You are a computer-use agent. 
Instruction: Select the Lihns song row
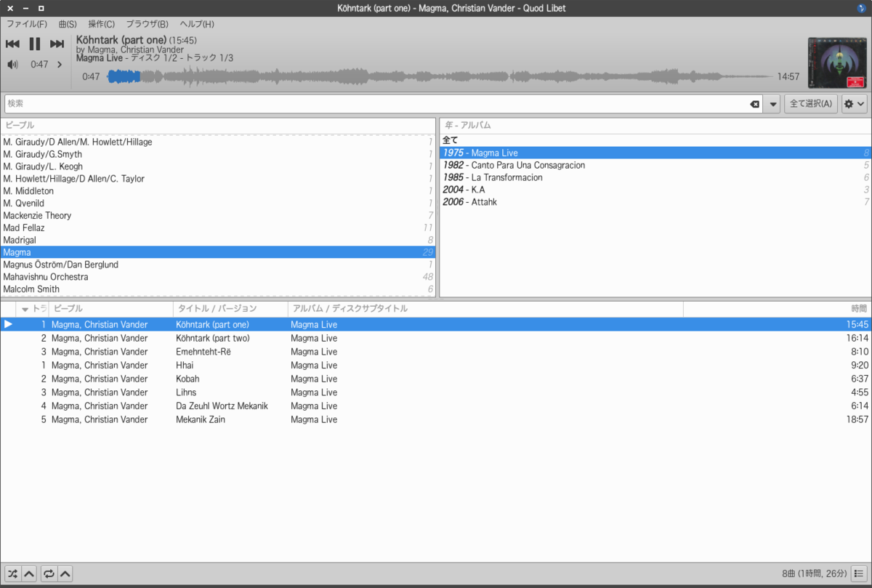tap(436, 392)
